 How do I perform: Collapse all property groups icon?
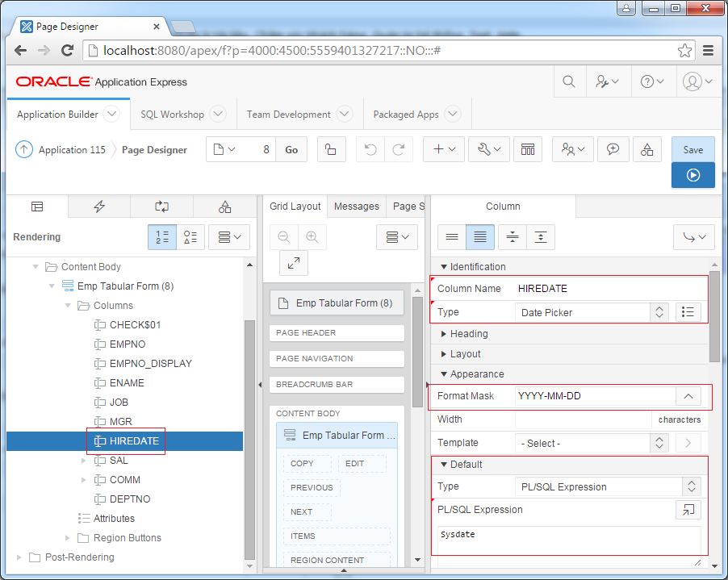coord(513,237)
